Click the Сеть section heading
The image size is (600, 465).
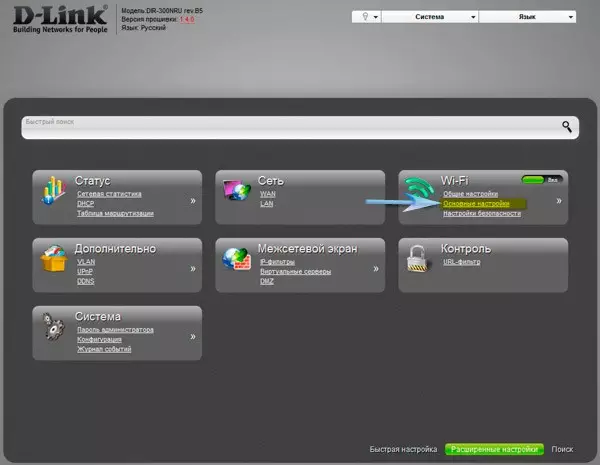pyautogui.click(x=271, y=181)
